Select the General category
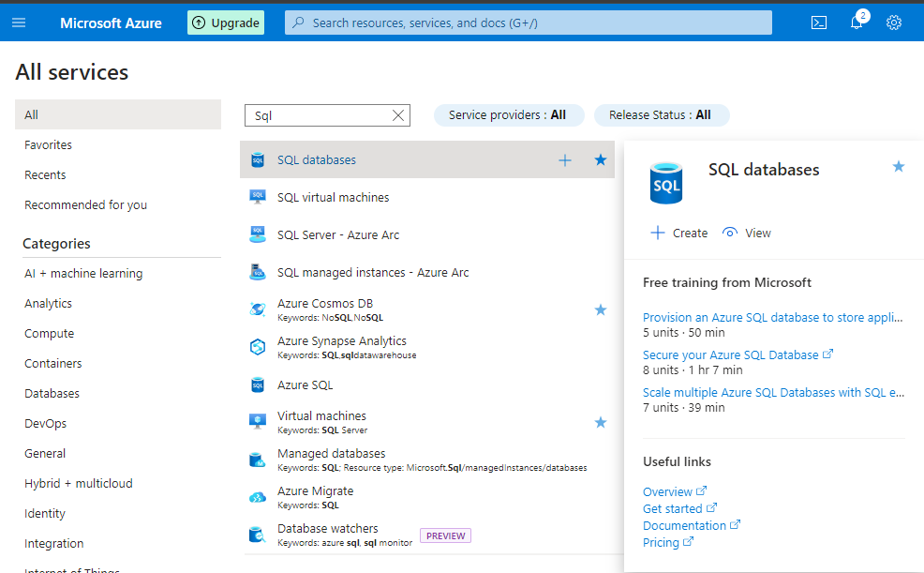The width and height of the screenshot is (924, 573). point(45,454)
